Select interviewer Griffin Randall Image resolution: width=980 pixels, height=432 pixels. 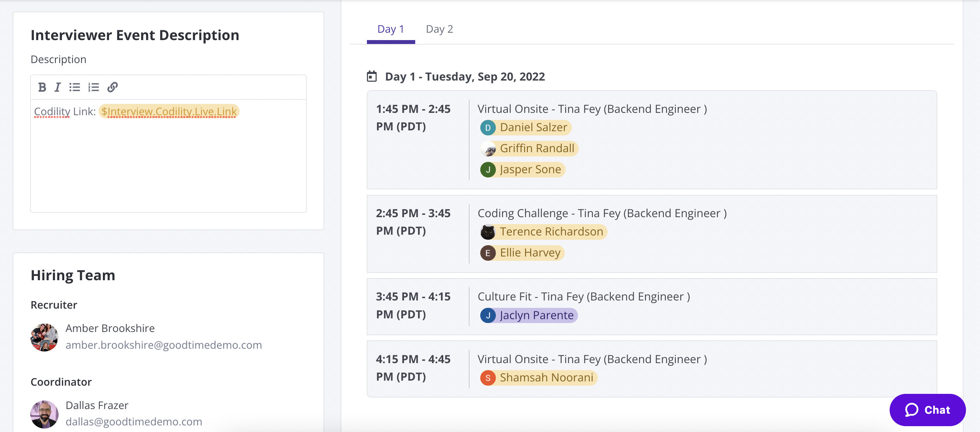pyautogui.click(x=537, y=149)
